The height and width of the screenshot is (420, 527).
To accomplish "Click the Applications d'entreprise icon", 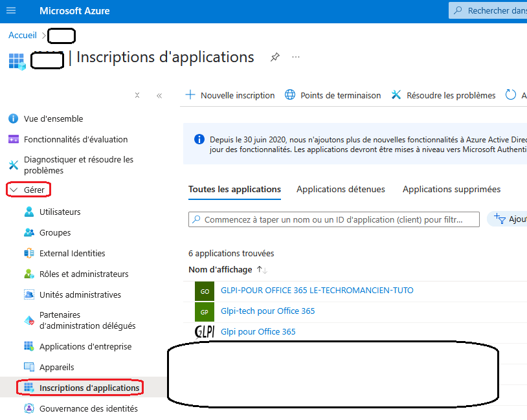I will point(29,346).
